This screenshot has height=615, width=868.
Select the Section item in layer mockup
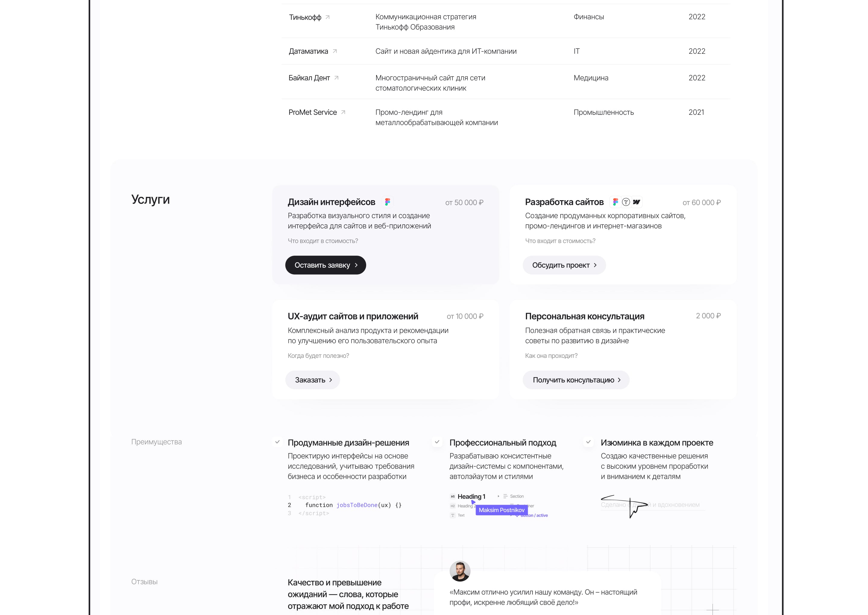coord(516,497)
